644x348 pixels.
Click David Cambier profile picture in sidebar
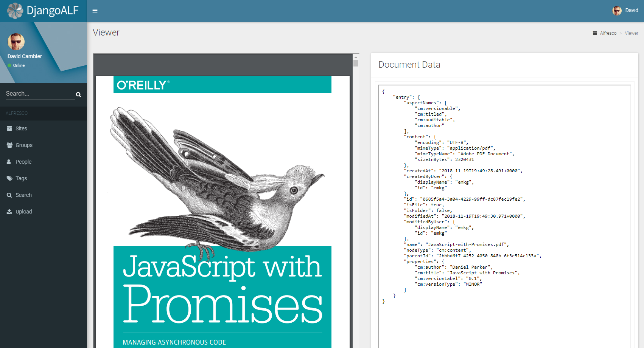point(16,42)
